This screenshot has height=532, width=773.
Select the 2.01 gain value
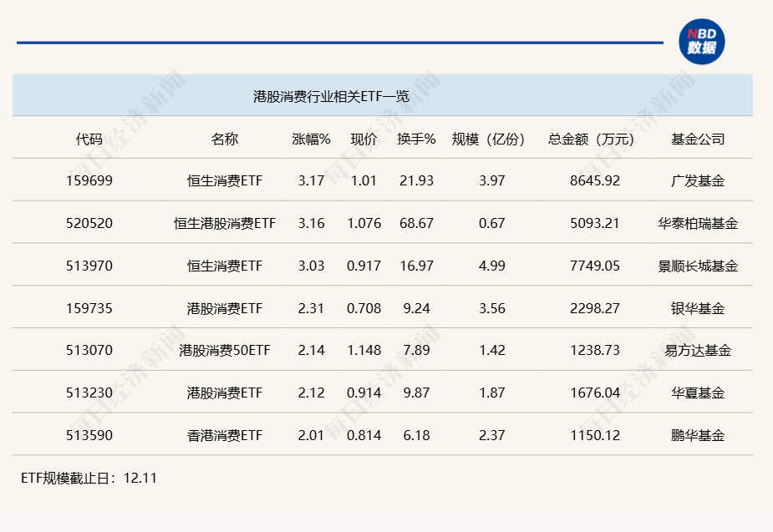[311, 435]
